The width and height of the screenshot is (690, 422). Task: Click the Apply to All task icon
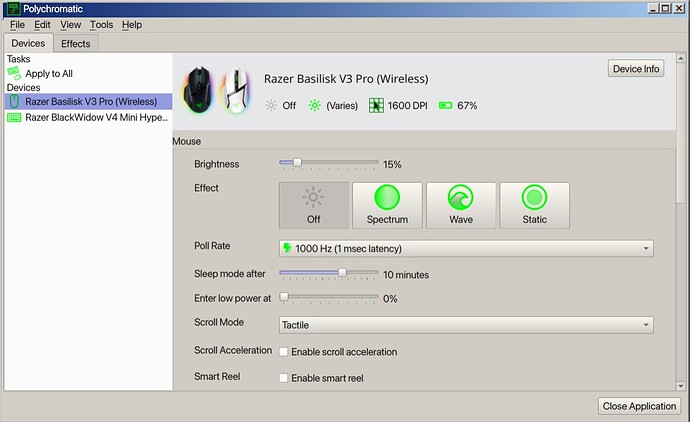pos(14,73)
